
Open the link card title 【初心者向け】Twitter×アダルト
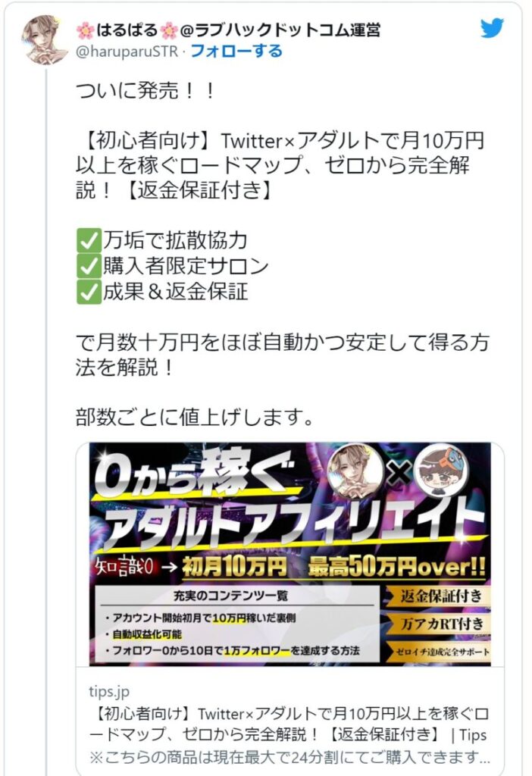(289, 724)
